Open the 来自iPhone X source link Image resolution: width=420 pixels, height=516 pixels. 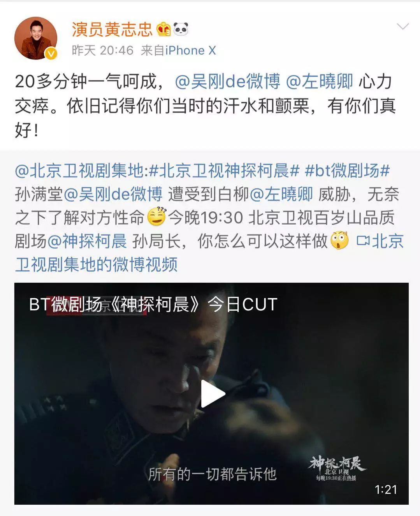pyautogui.click(x=178, y=50)
